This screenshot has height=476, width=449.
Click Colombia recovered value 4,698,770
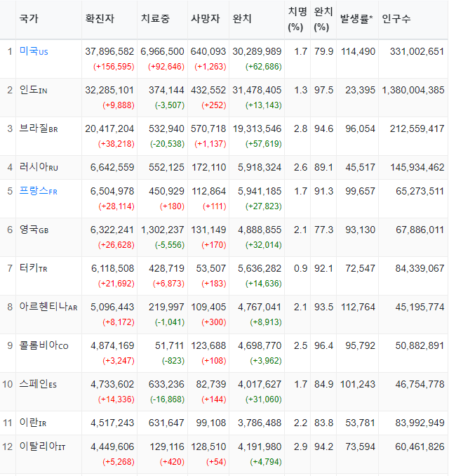260,345
